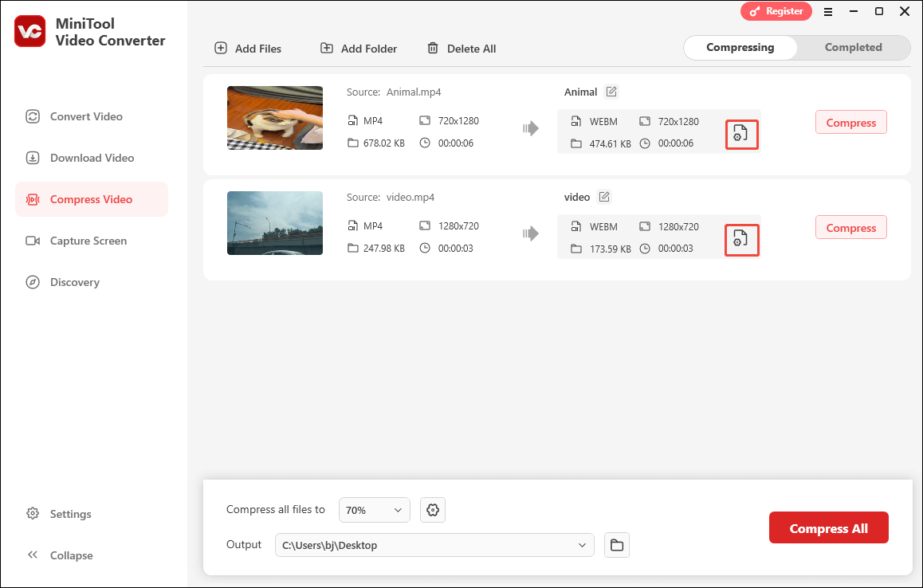Open the Add Files file picker
Screen dimensions: 923x588
pos(248,48)
